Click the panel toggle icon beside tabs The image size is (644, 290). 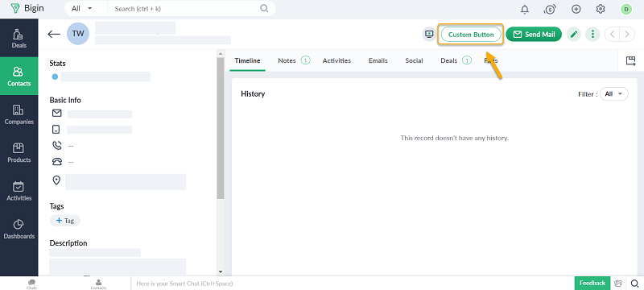pyautogui.click(x=630, y=61)
